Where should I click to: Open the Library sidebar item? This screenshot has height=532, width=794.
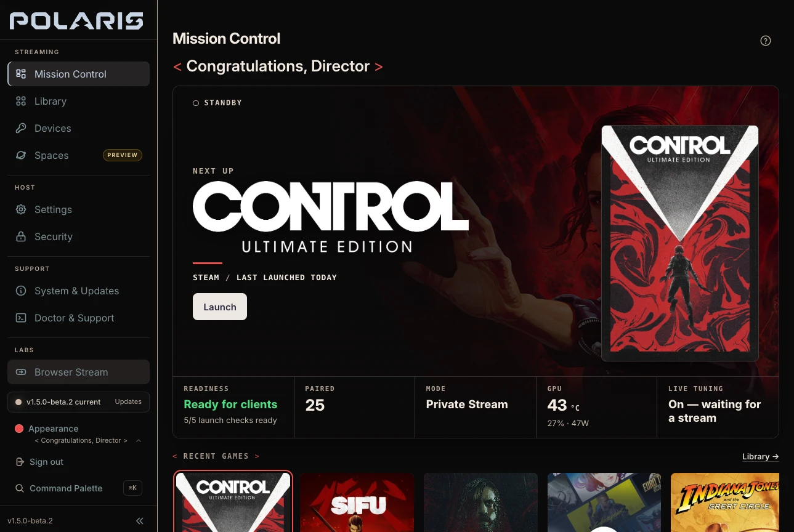click(78, 101)
